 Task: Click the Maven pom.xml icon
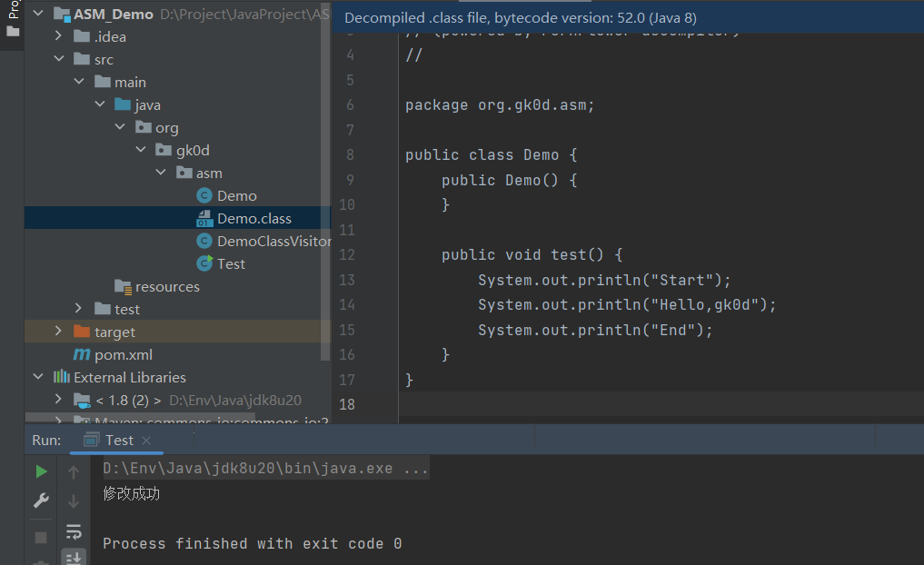(82, 354)
